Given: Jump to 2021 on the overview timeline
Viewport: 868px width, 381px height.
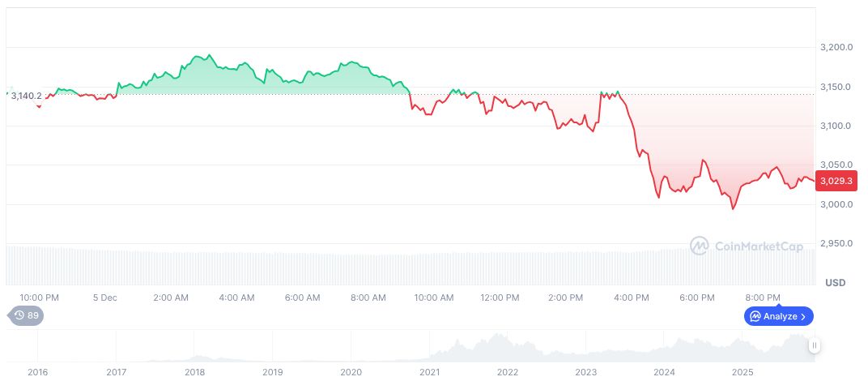Looking at the screenshot, I should point(429,372).
